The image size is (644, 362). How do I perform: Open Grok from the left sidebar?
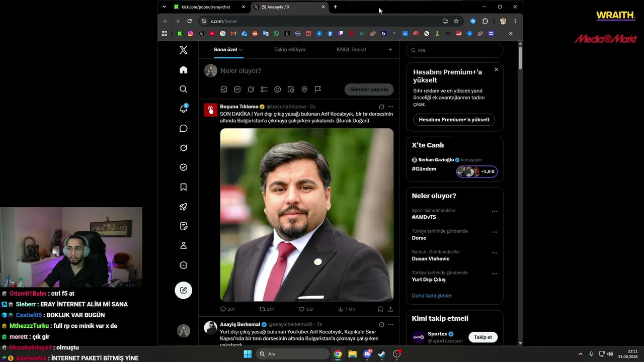(x=183, y=148)
